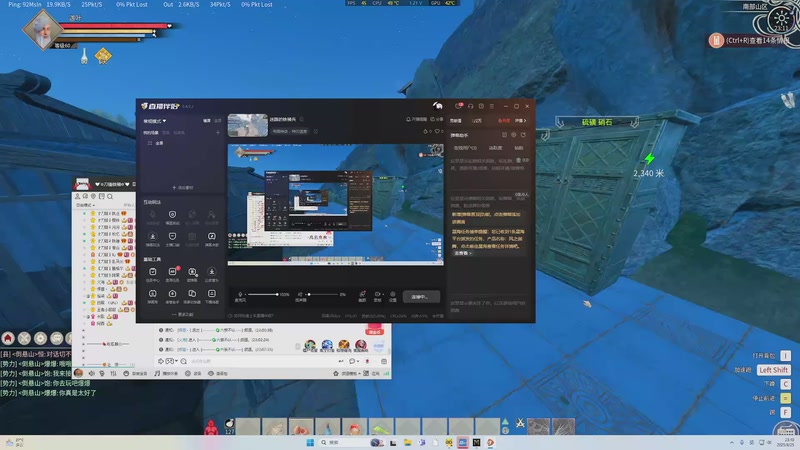Show hidden tray icons chevron in taskbar
This screenshot has height=450, width=800.
[x=732, y=442]
